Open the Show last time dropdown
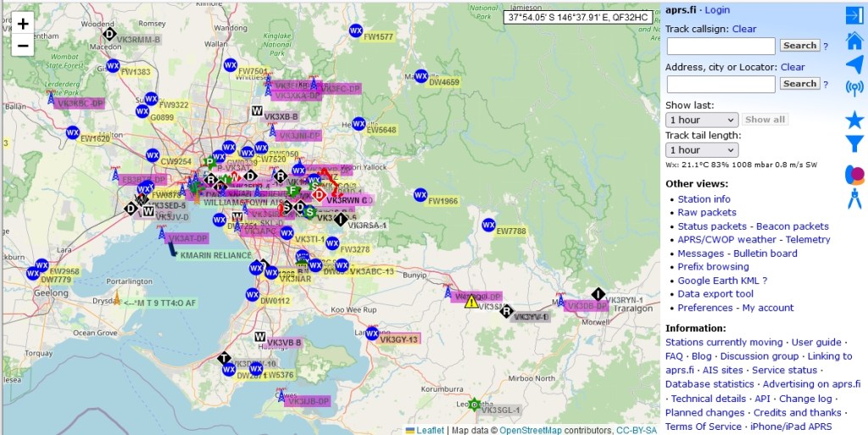The width and height of the screenshot is (868, 435). 702,120
